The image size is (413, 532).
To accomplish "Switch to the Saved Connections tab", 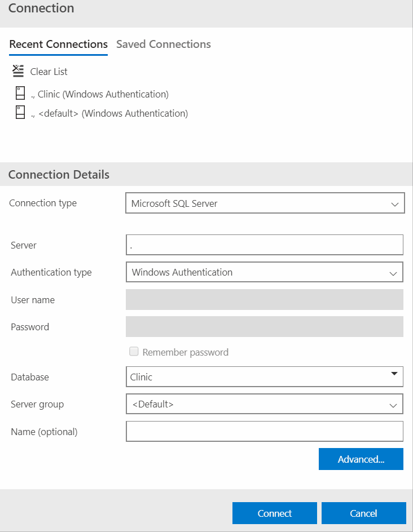I will pyautogui.click(x=163, y=44).
